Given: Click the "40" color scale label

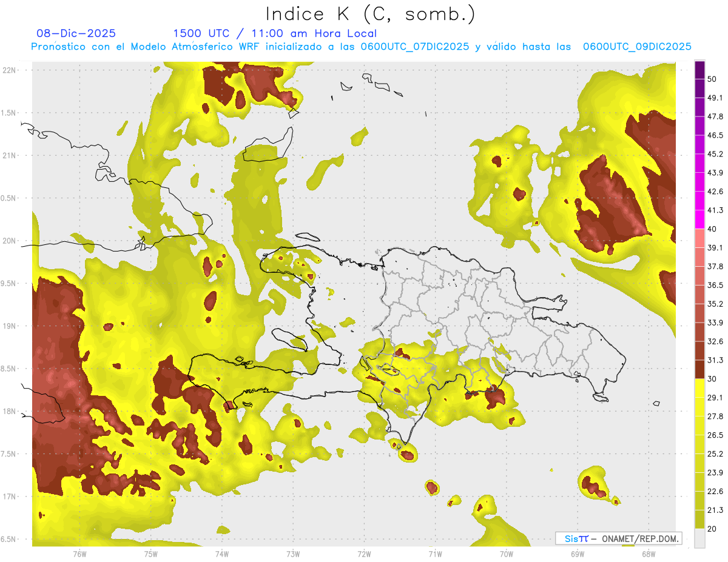Looking at the screenshot, I should click(x=712, y=229).
